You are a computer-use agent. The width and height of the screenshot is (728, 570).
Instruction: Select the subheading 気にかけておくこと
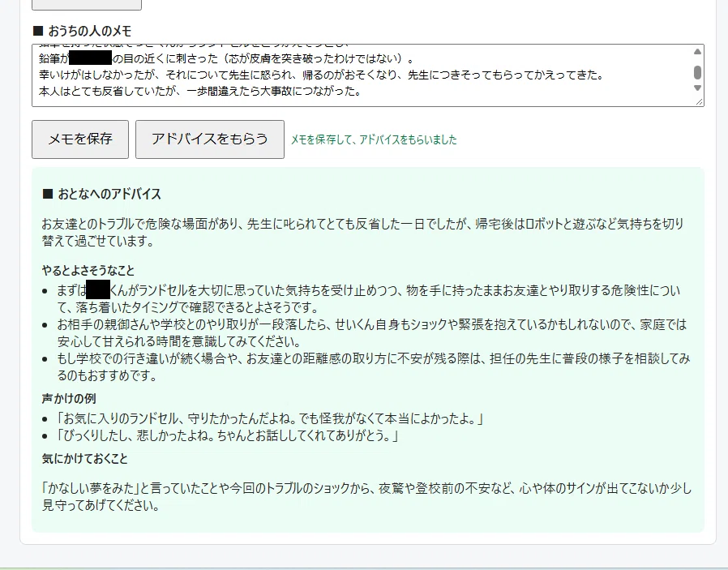click(85, 459)
